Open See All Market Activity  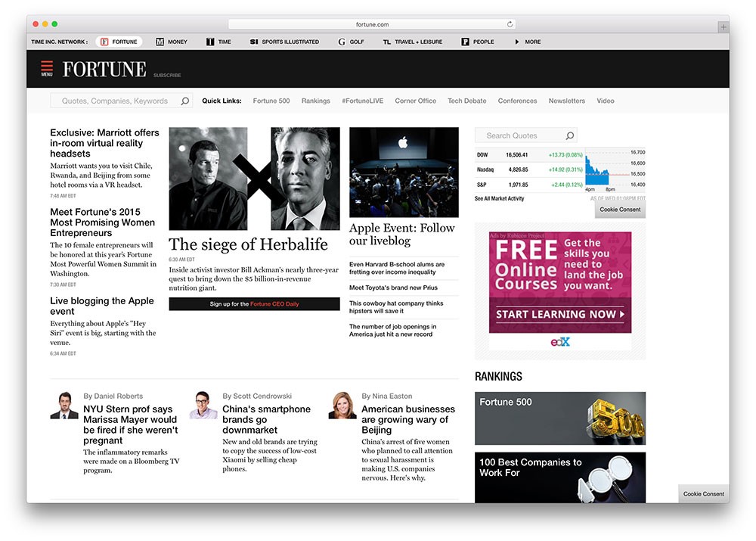(499, 198)
